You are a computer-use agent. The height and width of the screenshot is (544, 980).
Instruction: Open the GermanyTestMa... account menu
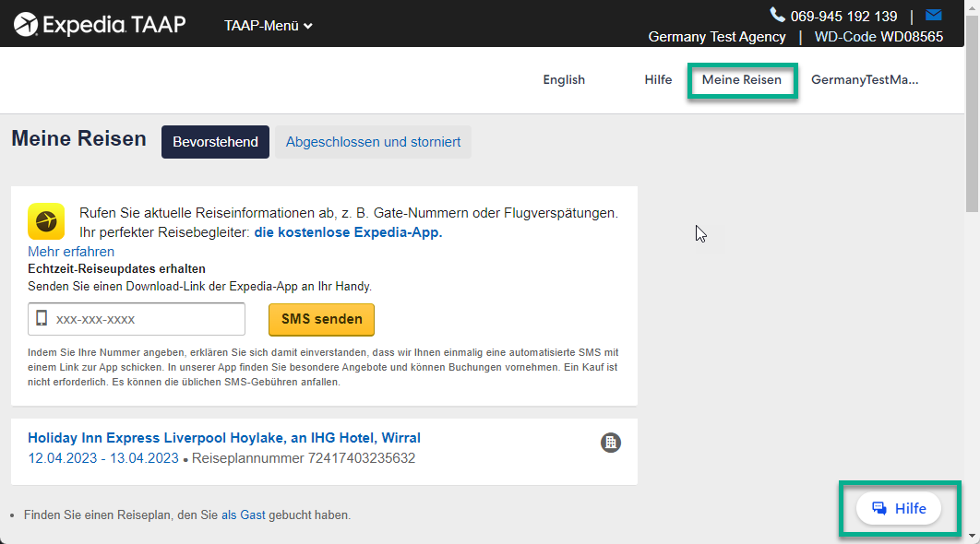tap(865, 80)
